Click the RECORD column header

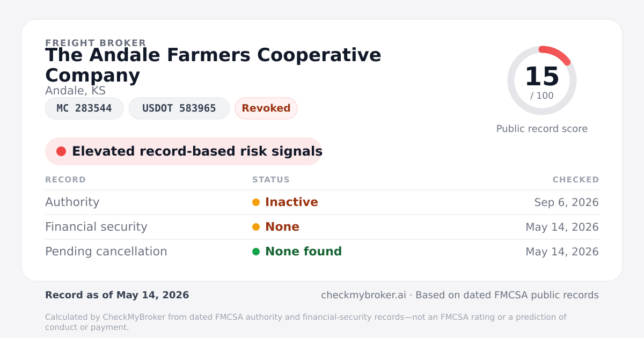click(65, 180)
